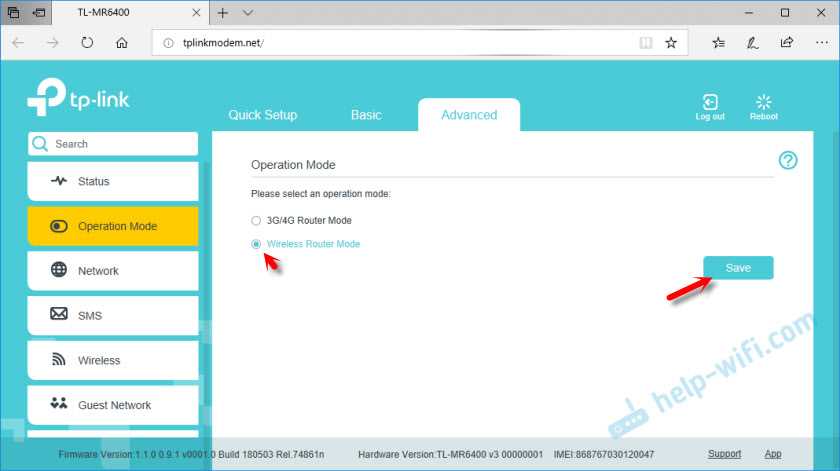
Task: Select Wireless Router Mode radio button
Action: pos(256,244)
